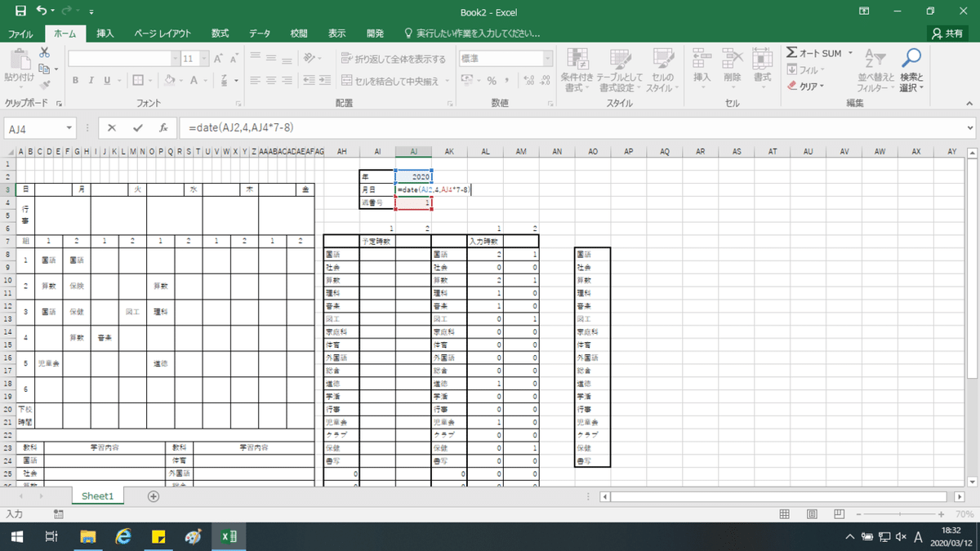Viewport: 980px width, 551px height.
Task: Open the Insert Function fx dialog
Action: [163, 128]
